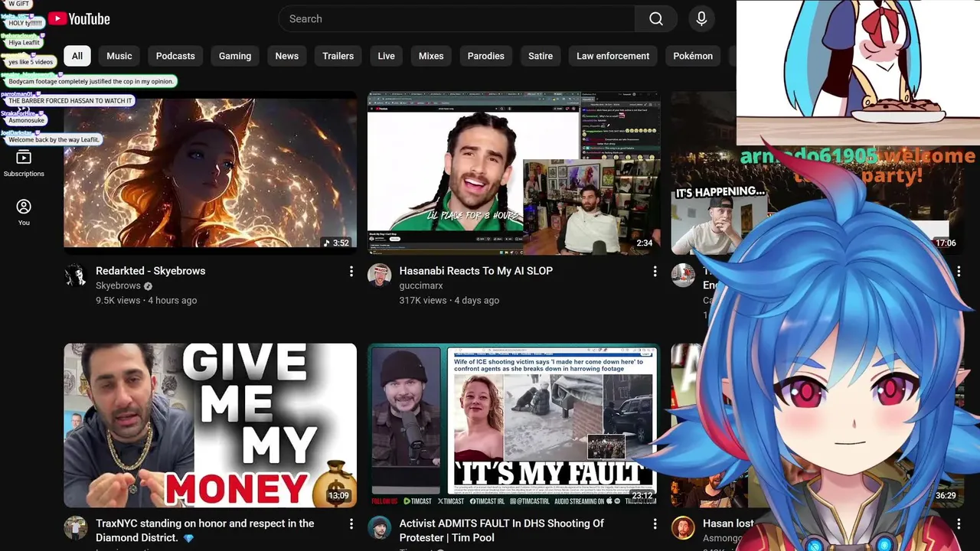Click the Tim Pool channel avatar
This screenshot has height=551, width=980.
tap(379, 528)
